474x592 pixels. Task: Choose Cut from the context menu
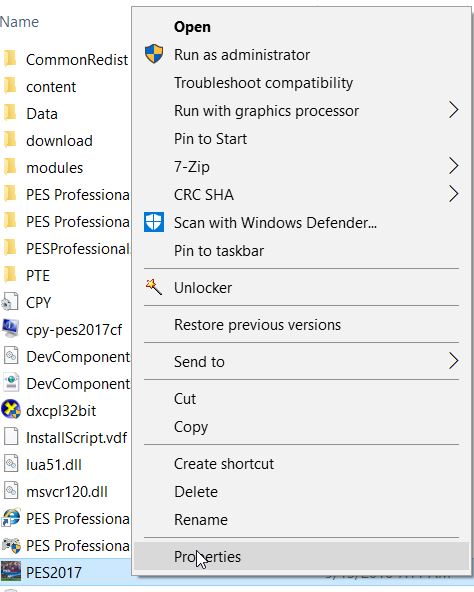[x=301, y=399]
